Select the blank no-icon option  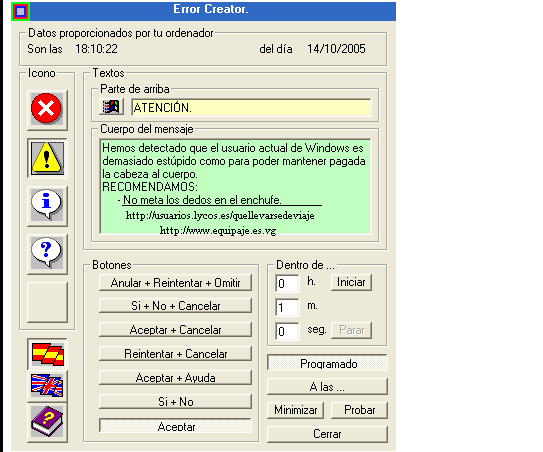[x=47, y=302]
